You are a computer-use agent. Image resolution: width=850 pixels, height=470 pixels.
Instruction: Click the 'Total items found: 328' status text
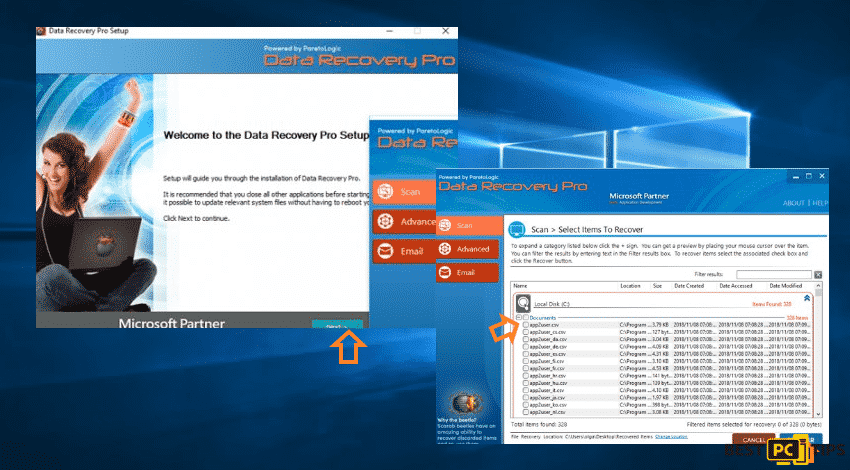[x=538, y=424]
